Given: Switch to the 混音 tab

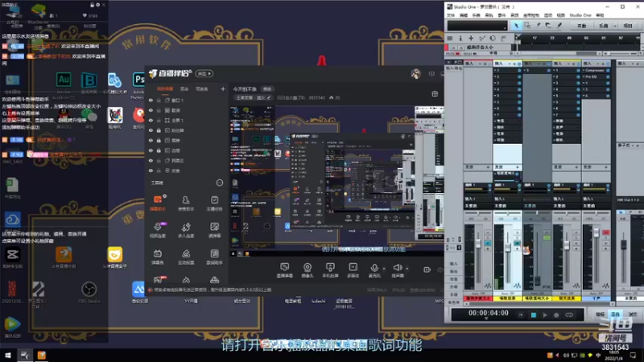Looking at the screenshot, I should pos(615,315).
